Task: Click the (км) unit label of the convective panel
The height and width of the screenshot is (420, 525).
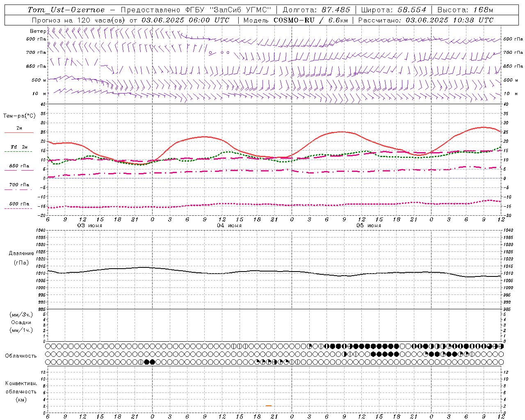Action: tap(21, 399)
